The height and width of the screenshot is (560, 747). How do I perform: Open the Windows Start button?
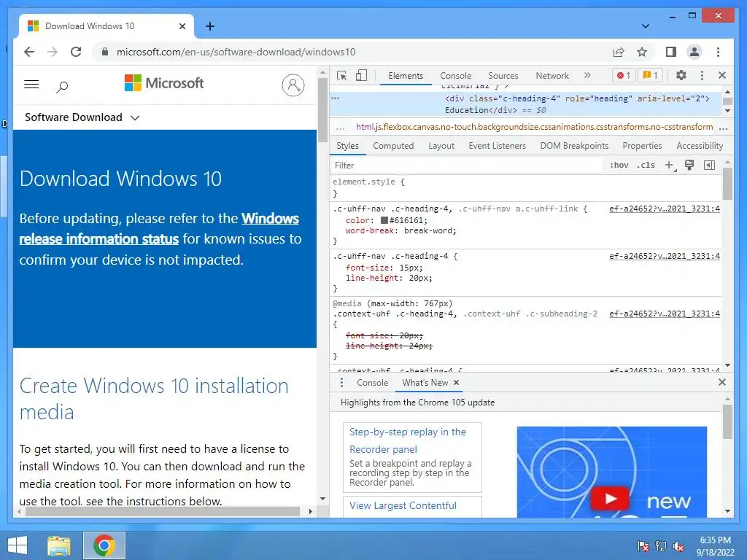[x=18, y=545]
